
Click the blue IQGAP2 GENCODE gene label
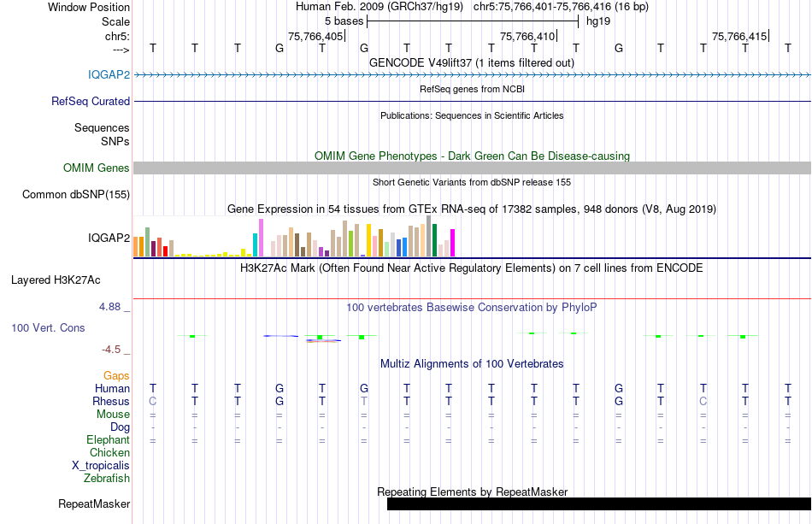click(109, 74)
